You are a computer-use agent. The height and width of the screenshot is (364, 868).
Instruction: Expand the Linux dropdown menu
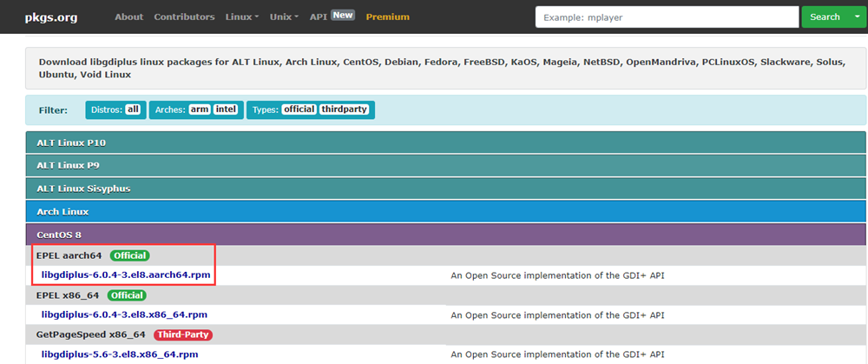click(242, 17)
